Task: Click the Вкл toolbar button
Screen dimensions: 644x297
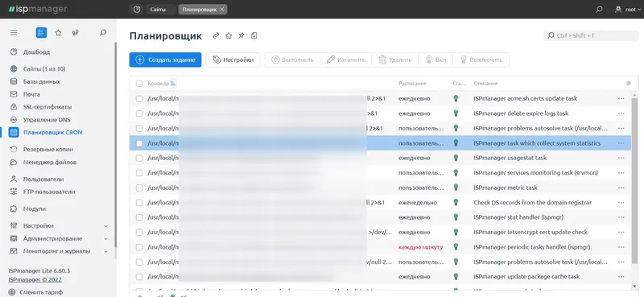Action: click(x=436, y=60)
